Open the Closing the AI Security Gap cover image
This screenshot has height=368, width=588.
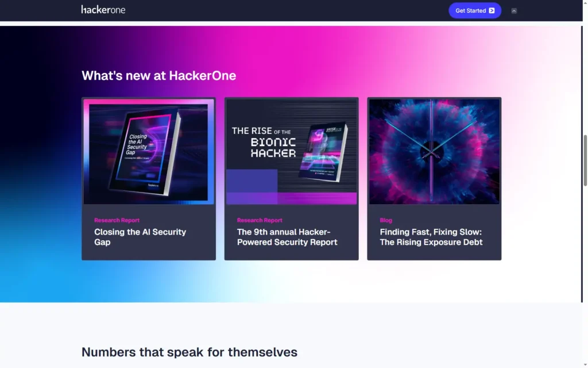coord(149,152)
